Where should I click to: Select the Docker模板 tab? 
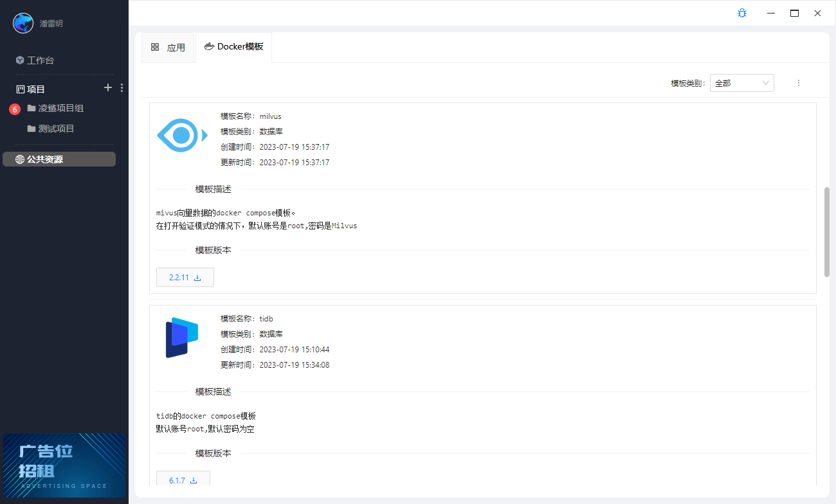tap(234, 47)
